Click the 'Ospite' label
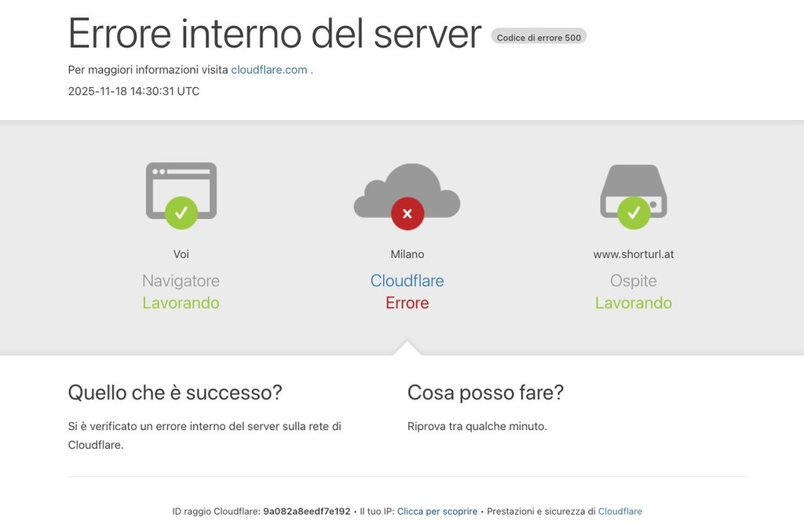This screenshot has width=804, height=532. point(634,281)
